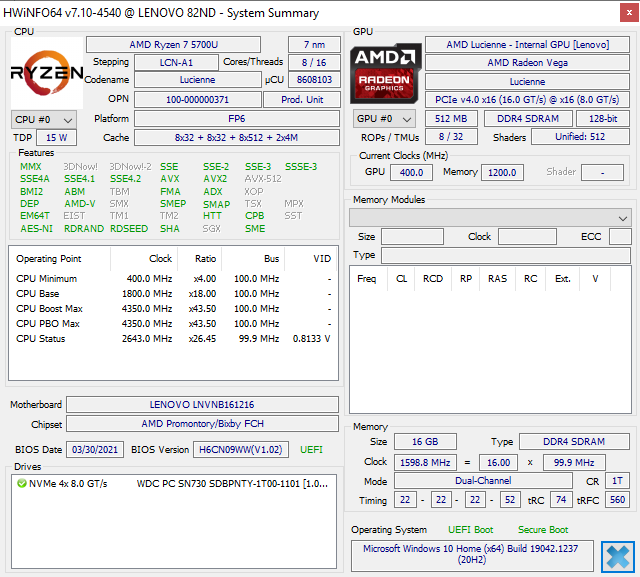The width and height of the screenshot is (640, 577).
Task: Click the 7 nm process value
Action: 314,44
